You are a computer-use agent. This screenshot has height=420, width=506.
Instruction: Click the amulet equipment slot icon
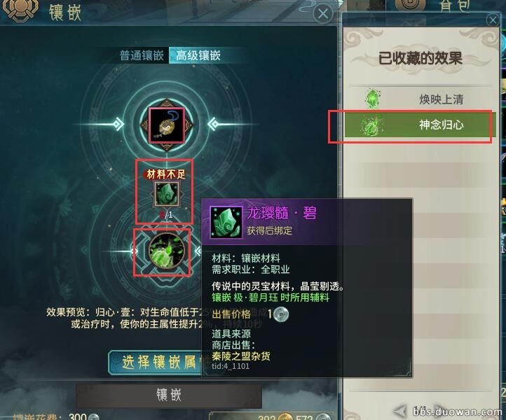(167, 125)
